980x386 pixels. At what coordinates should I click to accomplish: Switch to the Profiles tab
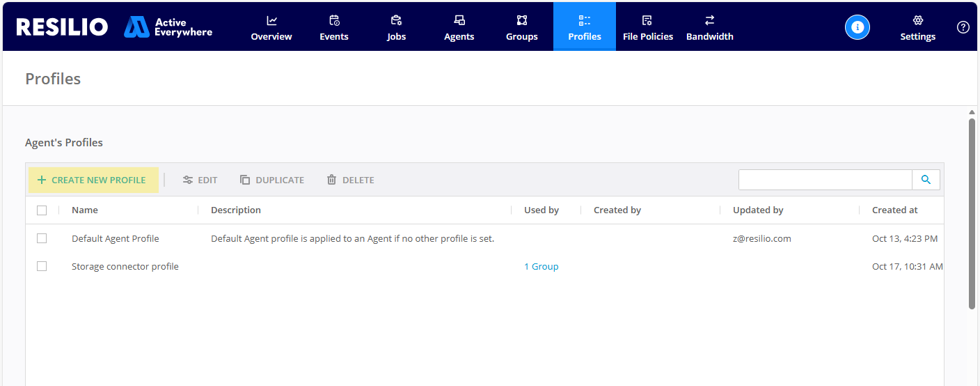coord(585,27)
